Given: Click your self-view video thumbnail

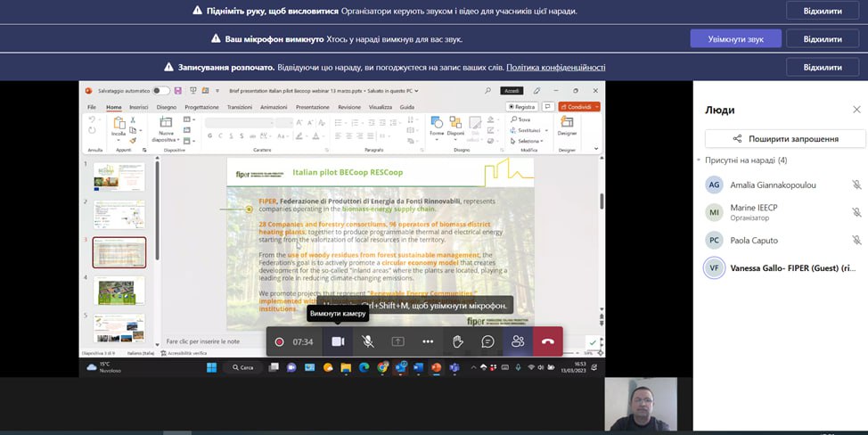Looking at the screenshot, I should [x=641, y=404].
